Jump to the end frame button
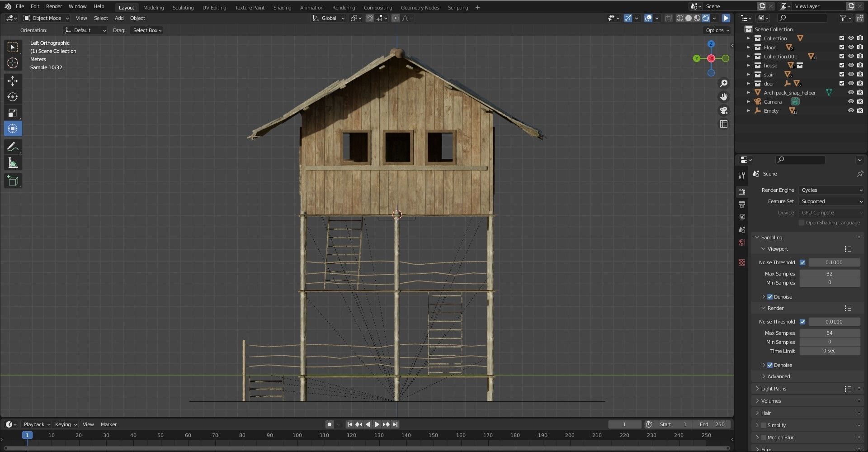The height and width of the screenshot is (452, 868). point(395,424)
